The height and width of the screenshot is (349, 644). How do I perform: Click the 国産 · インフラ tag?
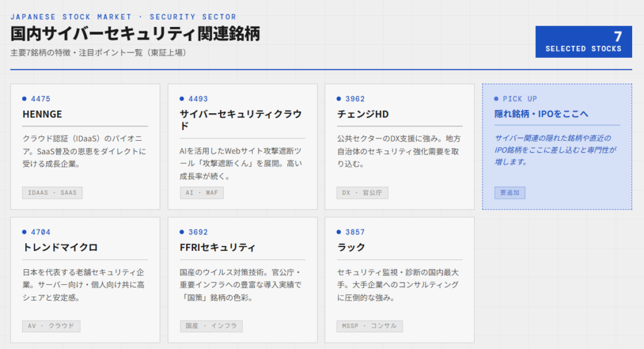(x=211, y=326)
